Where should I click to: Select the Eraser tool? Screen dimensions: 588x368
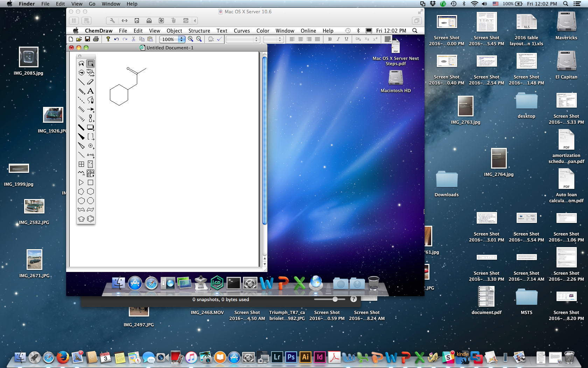(91, 82)
